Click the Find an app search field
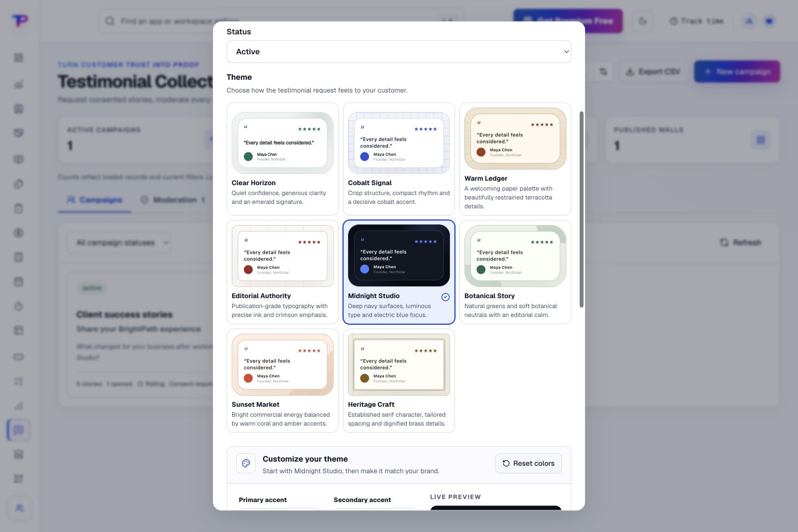The width and height of the screenshot is (798, 532). point(280,21)
